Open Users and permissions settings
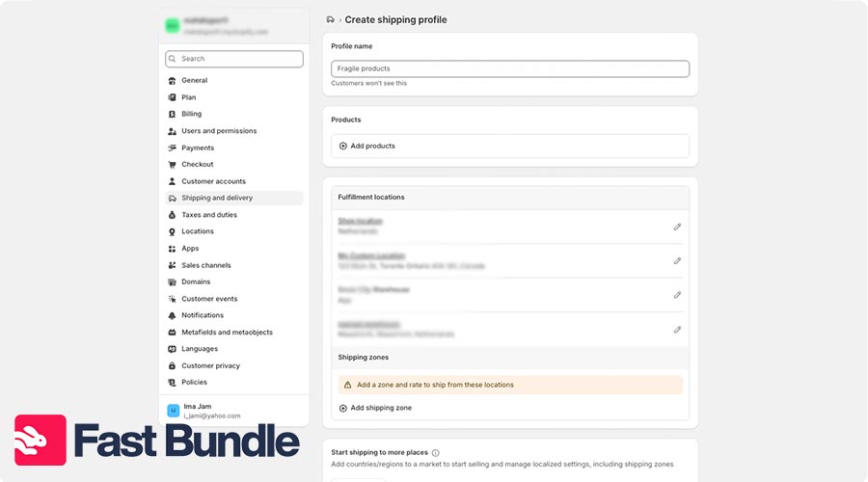 coord(219,131)
